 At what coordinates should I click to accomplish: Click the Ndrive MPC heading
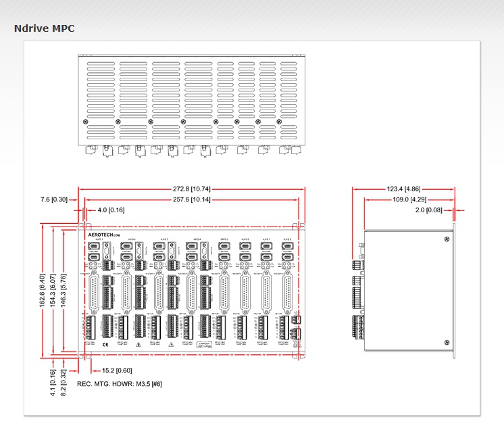(x=45, y=28)
